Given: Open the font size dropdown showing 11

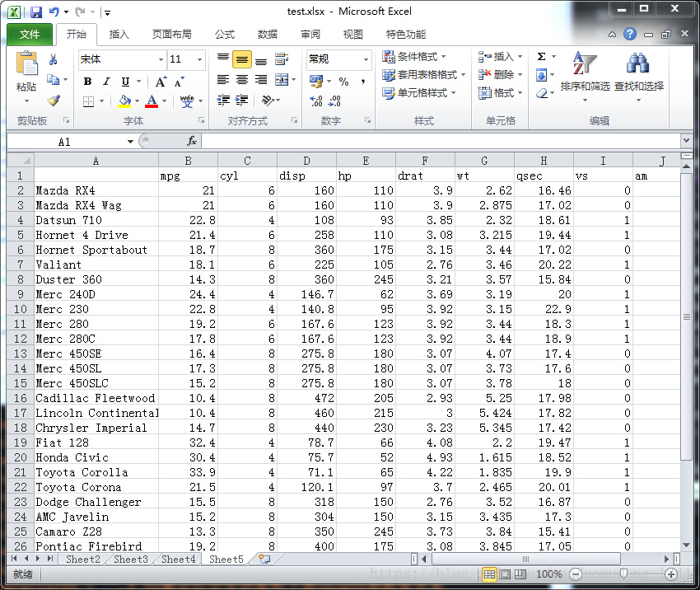Looking at the screenshot, I should coord(199,59).
